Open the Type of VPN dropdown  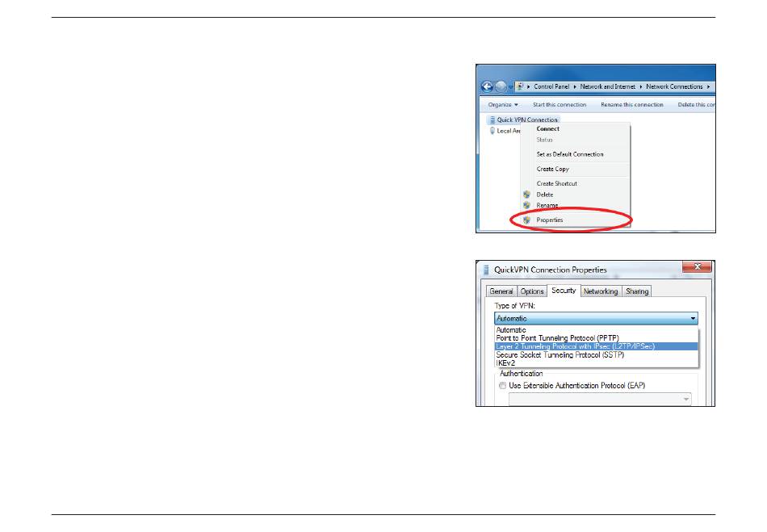(x=596, y=319)
